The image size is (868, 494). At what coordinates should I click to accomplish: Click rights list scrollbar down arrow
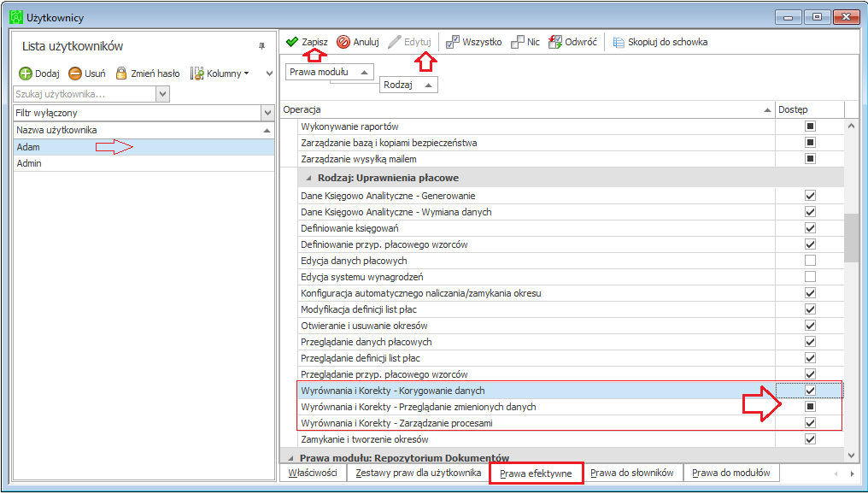point(852,455)
